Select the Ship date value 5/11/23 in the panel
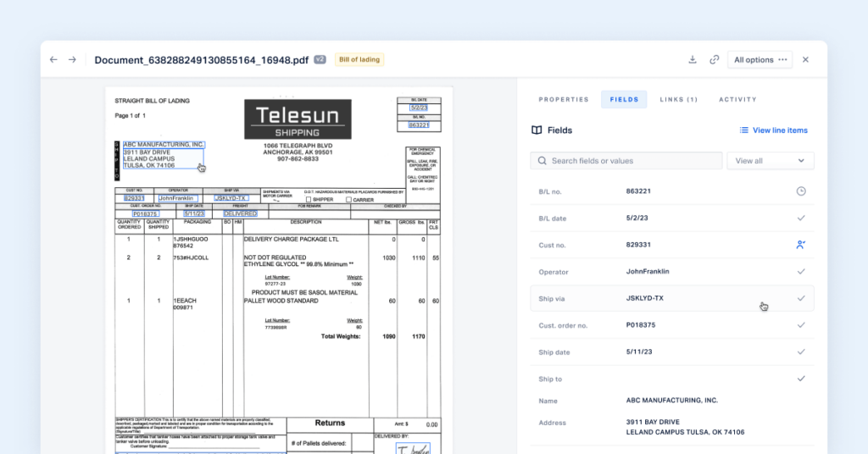The height and width of the screenshot is (454, 868). (x=639, y=352)
